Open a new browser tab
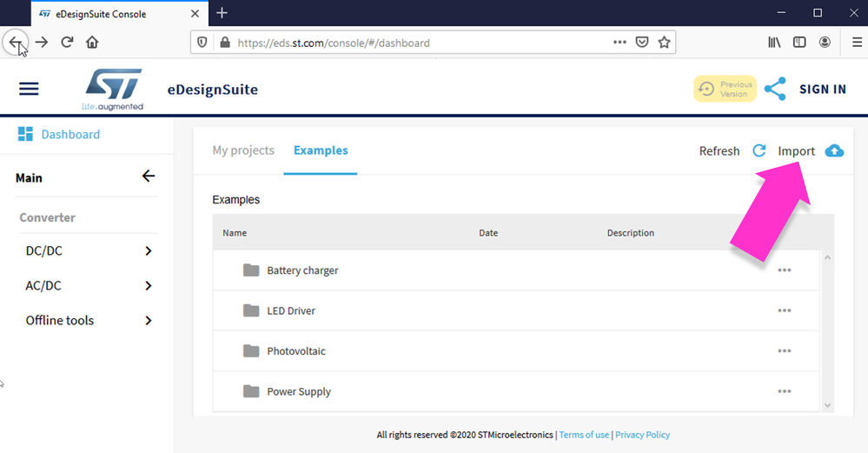 pyautogui.click(x=222, y=13)
